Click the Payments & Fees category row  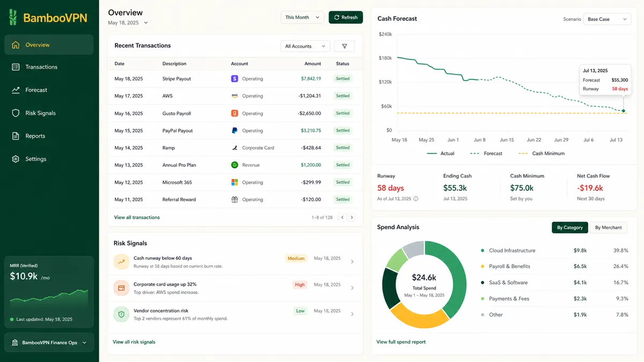click(554, 299)
